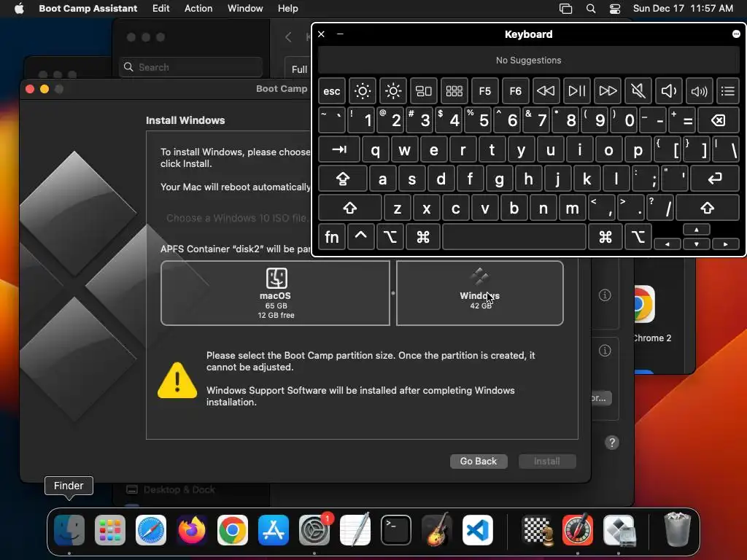Tap the brightness down key on keyboard
Image resolution: width=747 pixels, height=560 pixels.
pos(363,91)
